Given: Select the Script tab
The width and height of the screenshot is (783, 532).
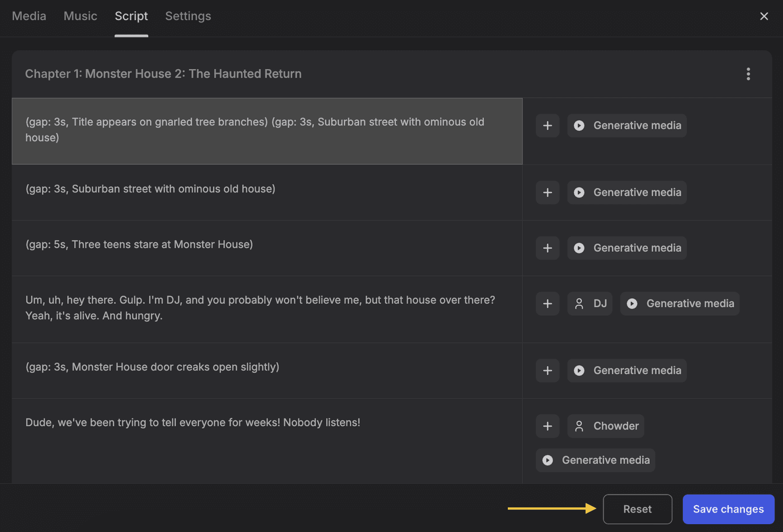Looking at the screenshot, I should tap(131, 16).
